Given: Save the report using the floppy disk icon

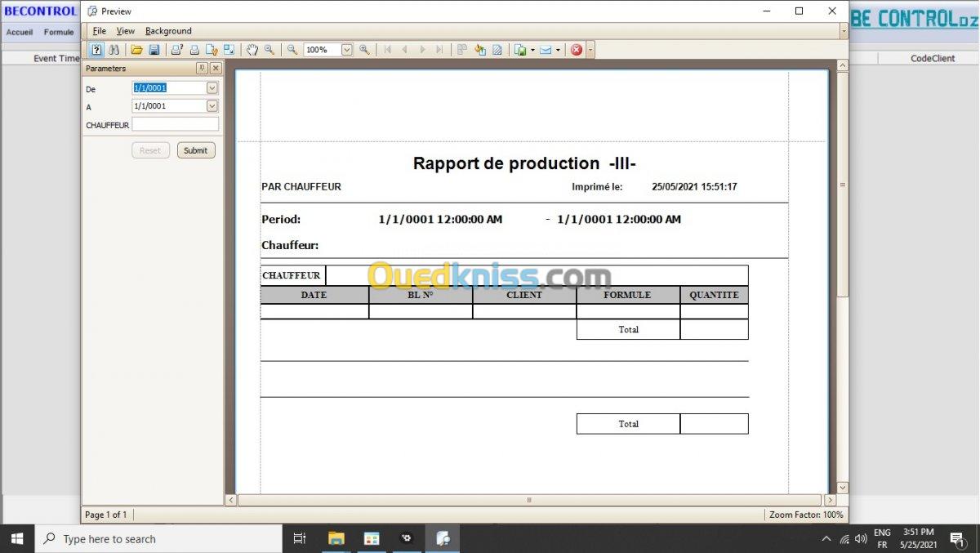Looking at the screenshot, I should tap(154, 50).
